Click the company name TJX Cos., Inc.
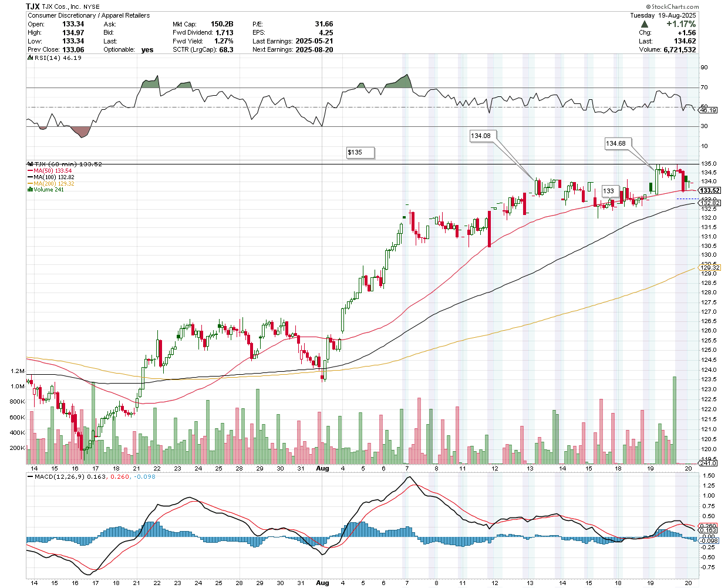The height and width of the screenshot is (588, 728). pyautogui.click(x=62, y=6)
